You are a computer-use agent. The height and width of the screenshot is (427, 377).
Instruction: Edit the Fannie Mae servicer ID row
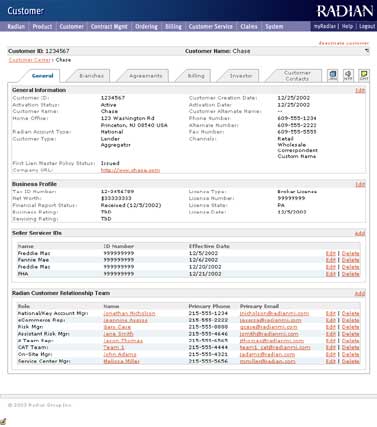coord(331,260)
